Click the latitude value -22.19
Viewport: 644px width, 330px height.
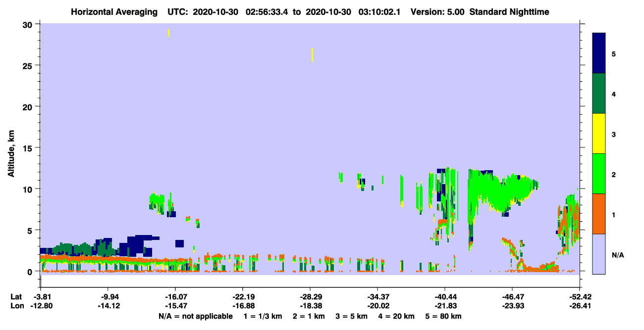(x=242, y=296)
